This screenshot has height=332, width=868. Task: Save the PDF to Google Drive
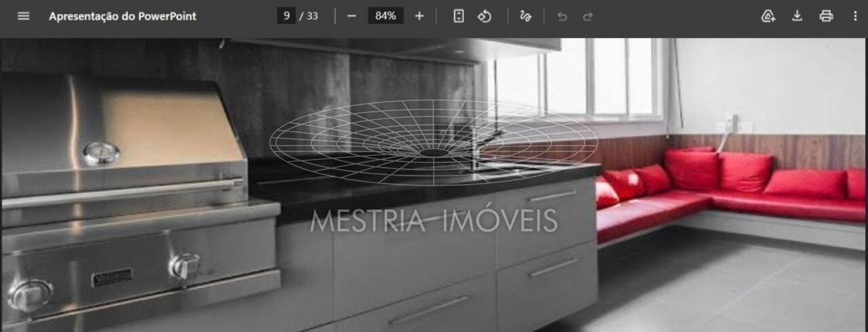tap(768, 16)
